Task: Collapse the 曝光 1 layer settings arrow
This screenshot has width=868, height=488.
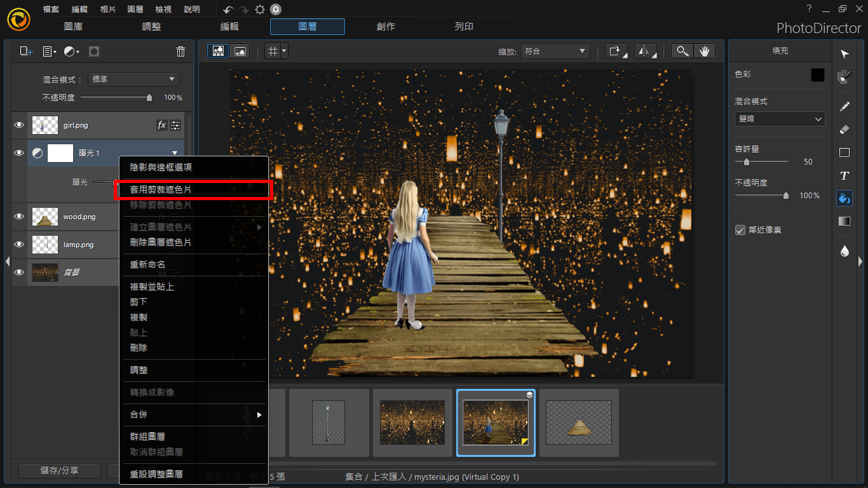Action: pyautogui.click(x=175, y=153)
